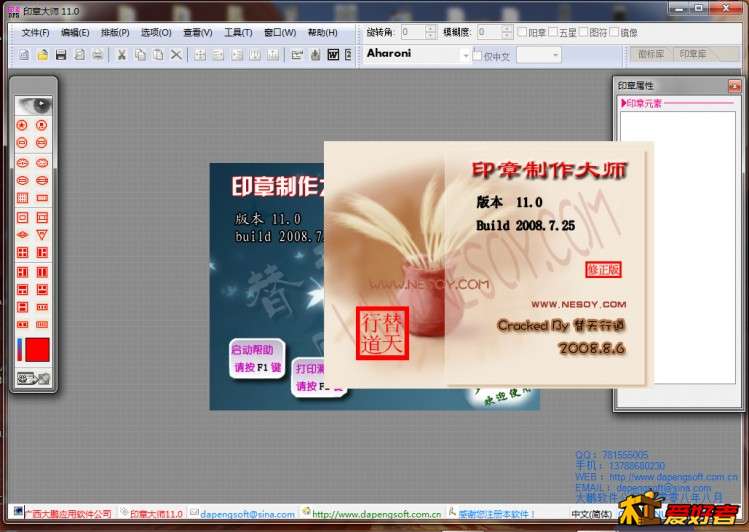This screenshot has width=749, height=532.
Task: Open the 工具(T) menu
Action: click(x=238, y=32)
